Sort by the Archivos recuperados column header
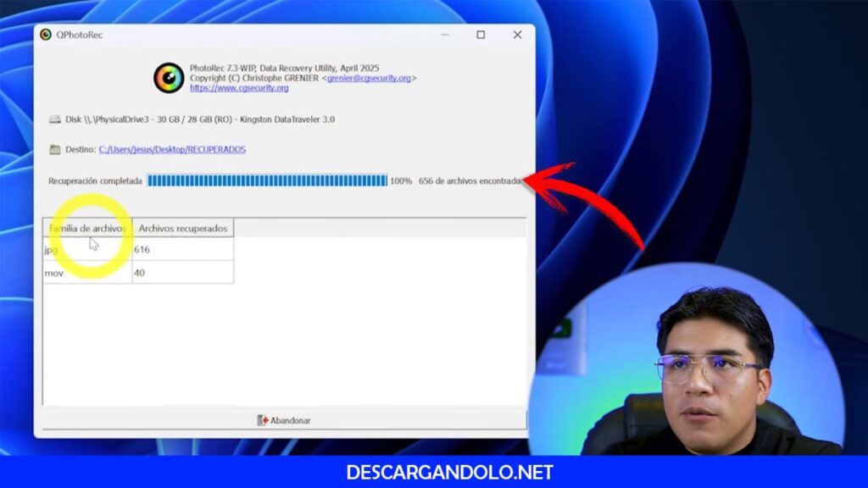The image size is (868, 488). (182, 228)
